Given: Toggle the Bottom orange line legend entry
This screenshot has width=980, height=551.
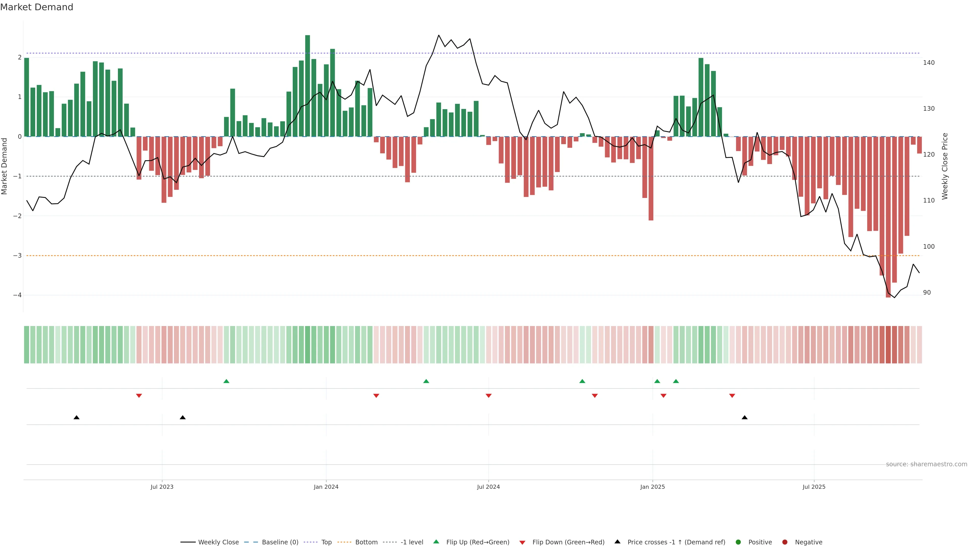Looking at the screenshot, I should (366, 542).
